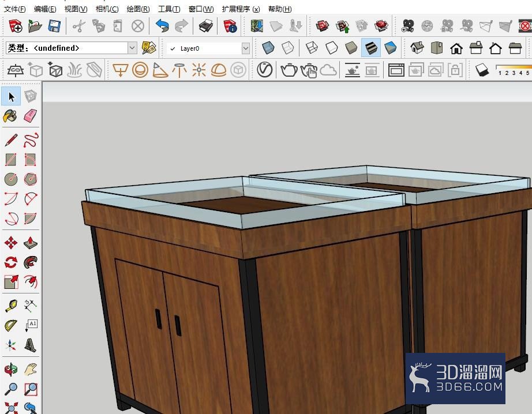Select the Offset tool
Image resolution: width=532 pixels, height=414 pixels.
[x=31, y=282]
